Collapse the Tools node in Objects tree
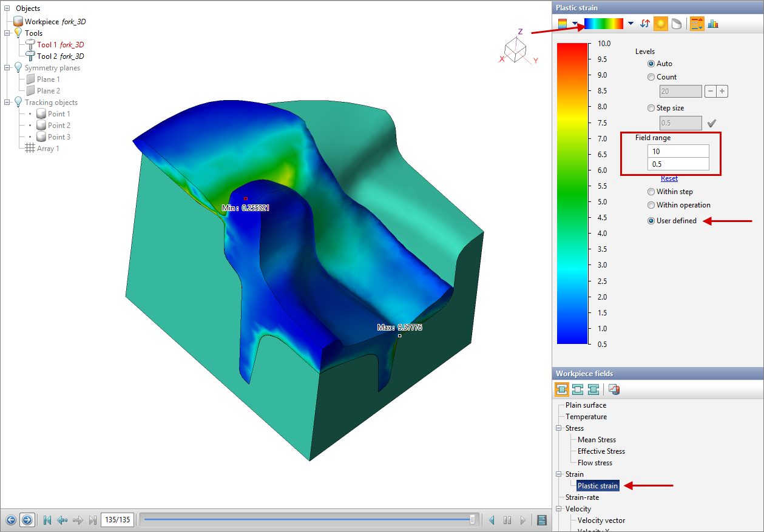Viewport: 764px width, 532px height. (x=7, y=33)
